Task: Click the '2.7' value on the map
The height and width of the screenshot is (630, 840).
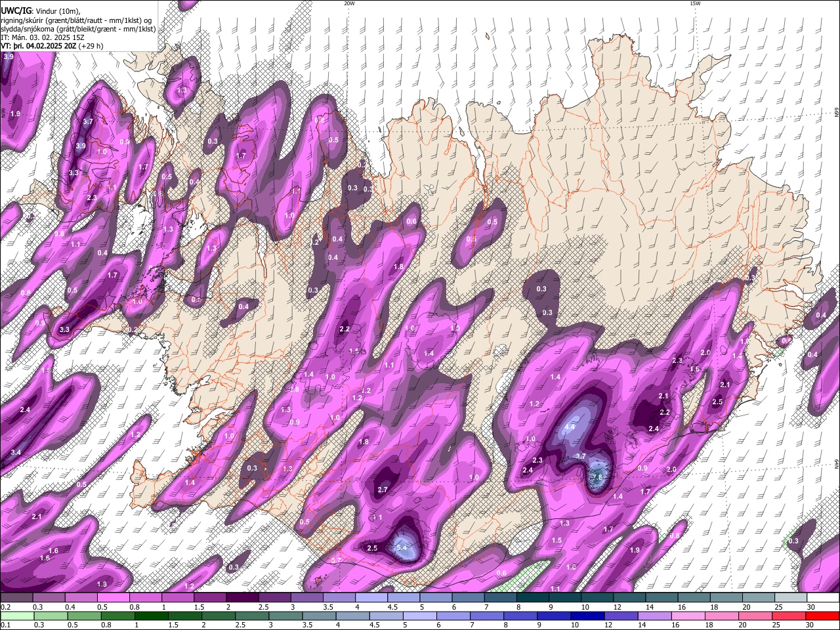Action: pyautogui.click(x=383, y=490)
